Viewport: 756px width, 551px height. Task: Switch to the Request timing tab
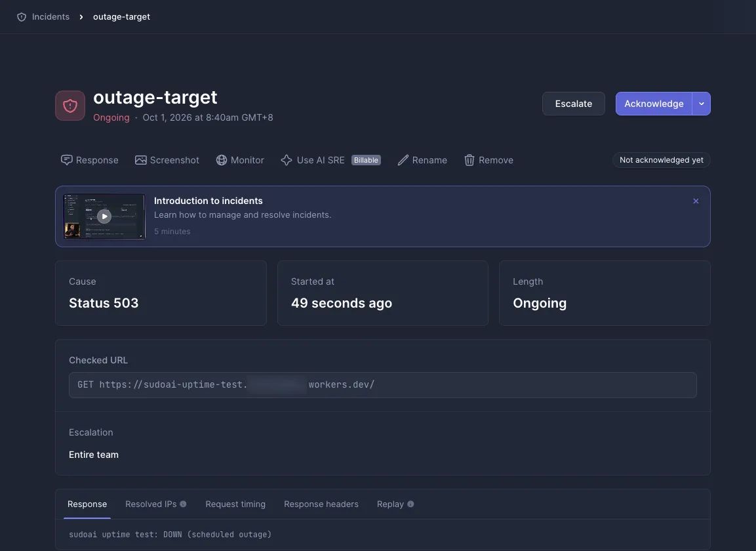point(235,504)
